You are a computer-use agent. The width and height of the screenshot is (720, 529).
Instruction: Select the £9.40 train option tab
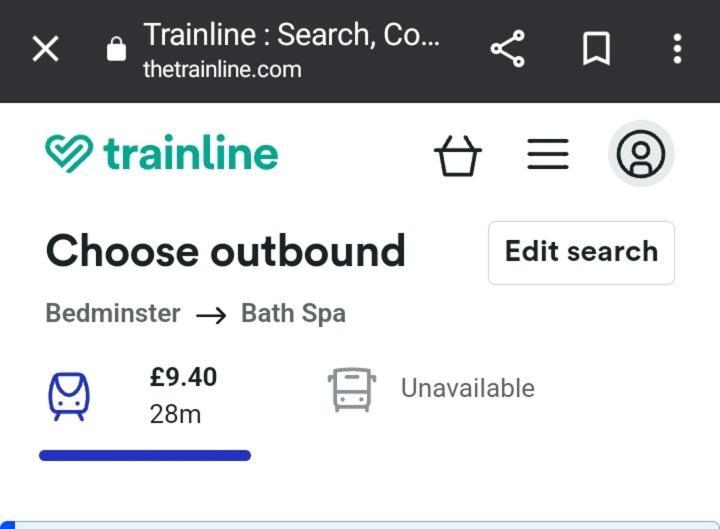(145, 396)
